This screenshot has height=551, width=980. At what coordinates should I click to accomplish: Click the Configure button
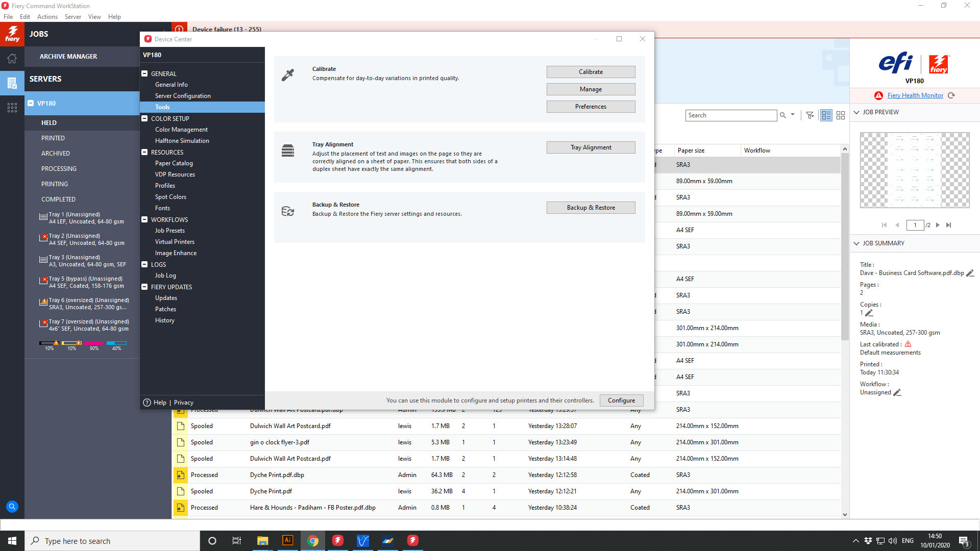[x=621, y=400]
